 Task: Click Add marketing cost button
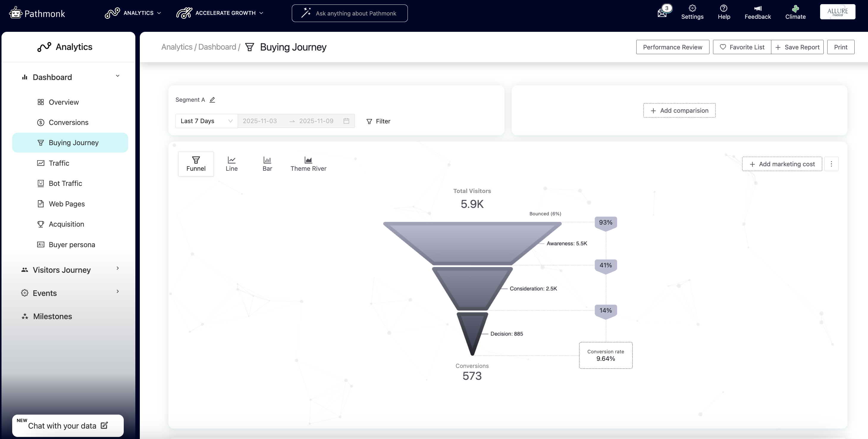coord(782,164)
